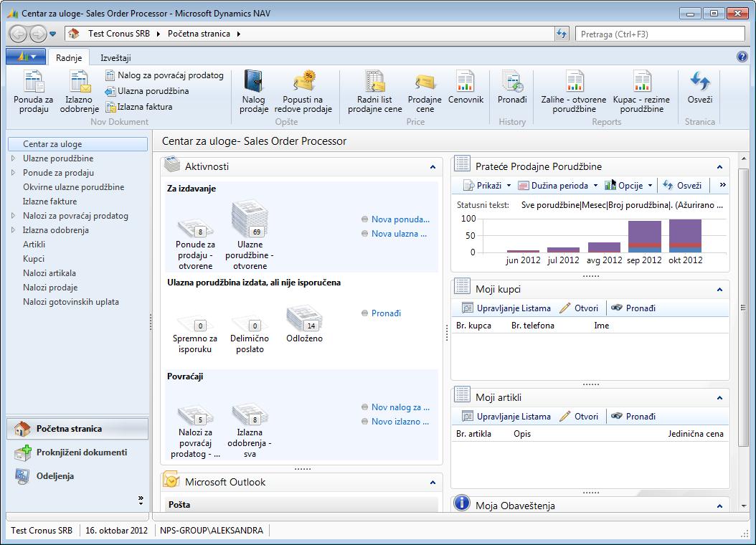Switch to Radnje ribbon tab

[x=69, y=58]
